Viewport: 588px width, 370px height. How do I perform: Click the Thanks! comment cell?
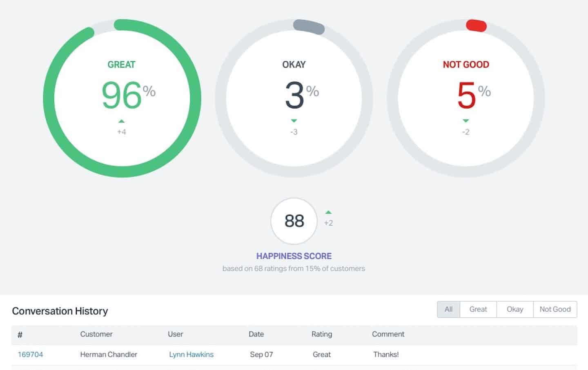(x=386, y=354)
